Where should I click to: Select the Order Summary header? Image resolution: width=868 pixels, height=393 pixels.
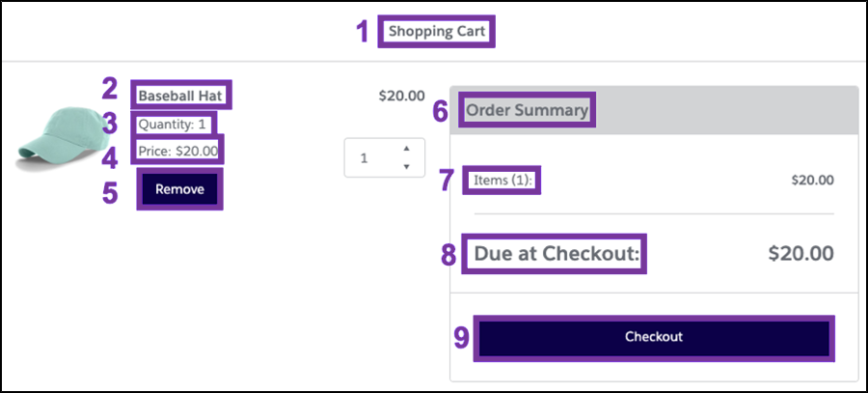point(527,110)
